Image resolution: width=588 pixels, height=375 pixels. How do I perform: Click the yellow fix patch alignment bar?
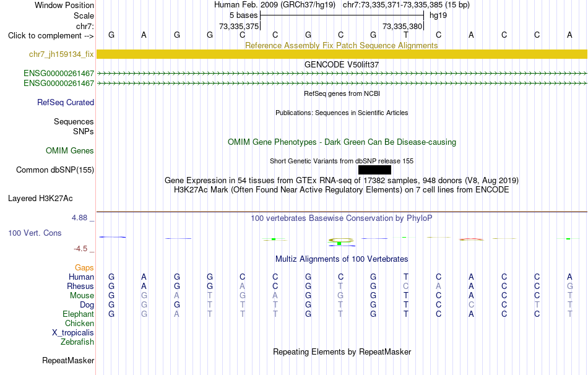pos(342,54)
